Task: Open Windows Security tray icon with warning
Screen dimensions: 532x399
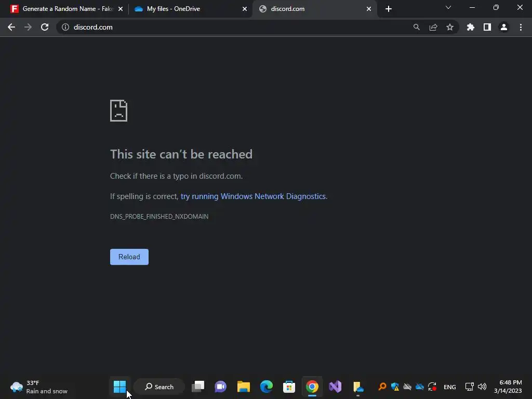Action: 395,387
